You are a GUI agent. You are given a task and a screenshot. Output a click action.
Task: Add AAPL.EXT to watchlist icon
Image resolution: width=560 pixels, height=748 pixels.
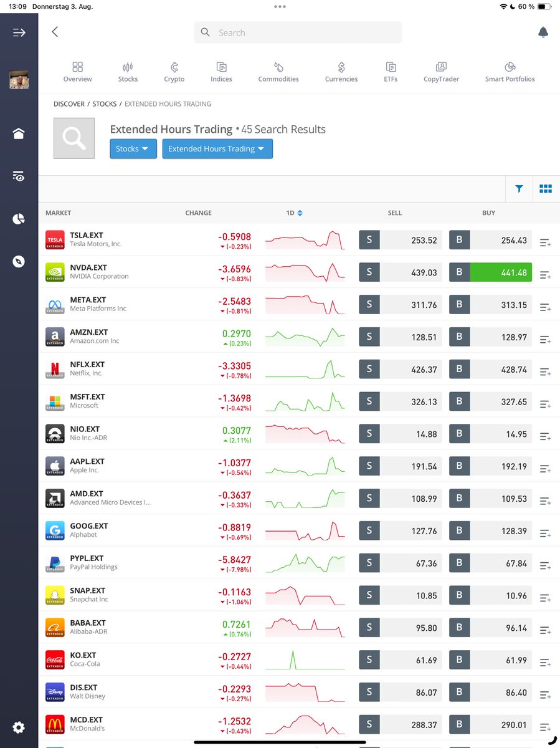[545, 469]
